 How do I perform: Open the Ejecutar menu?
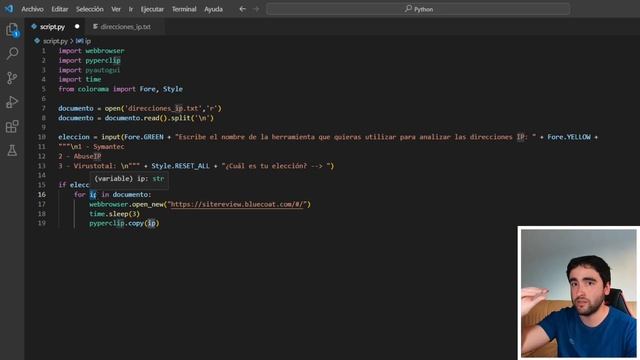click(152, 9)
